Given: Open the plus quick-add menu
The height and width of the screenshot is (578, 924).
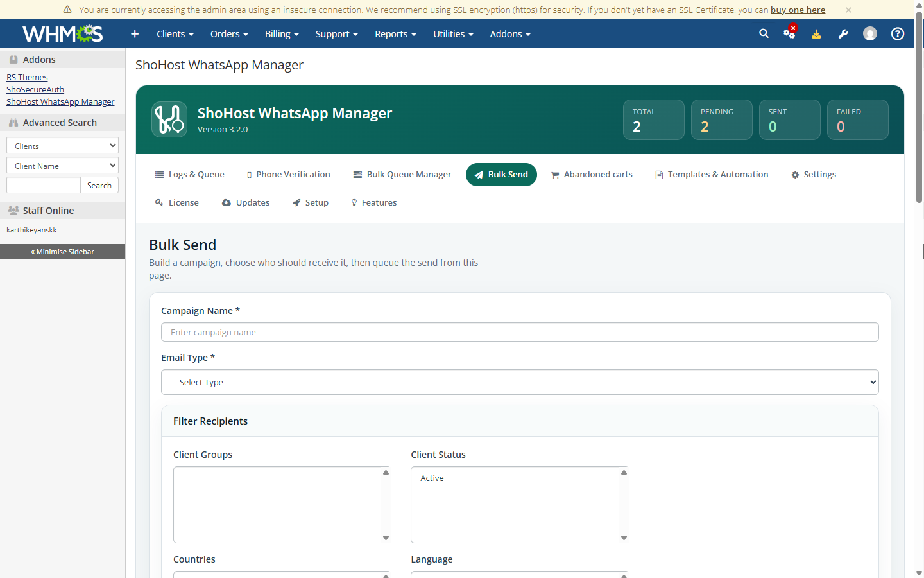Looking at the screenshot, I should (x=135, y=34).
